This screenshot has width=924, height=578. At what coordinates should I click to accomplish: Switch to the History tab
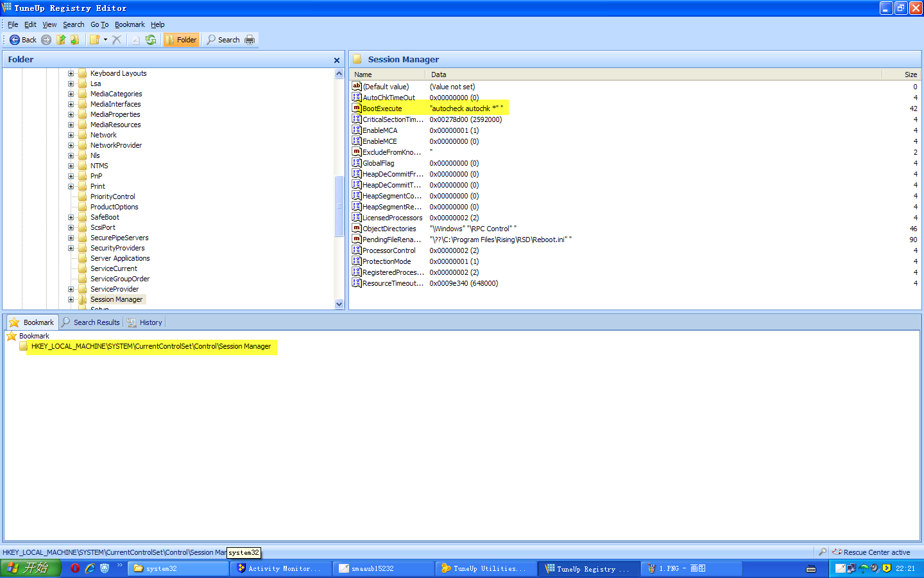(x=145, y=322)
